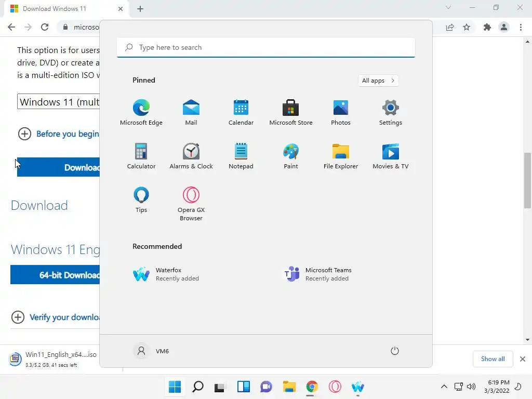Open Chrome profile avatar menu

[504, 27]
